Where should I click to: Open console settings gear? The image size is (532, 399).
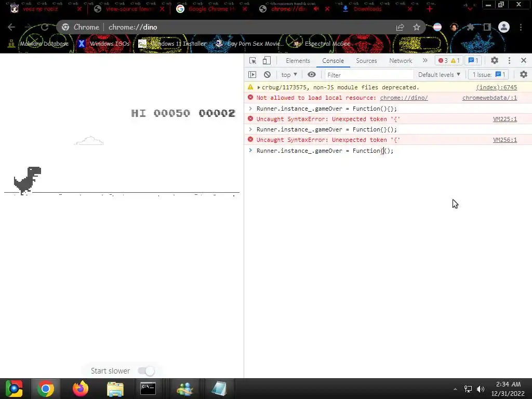click(x=524, y=74)
